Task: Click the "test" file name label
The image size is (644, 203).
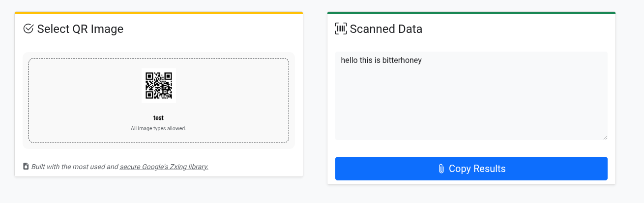Action: click(x=158, y=118)
